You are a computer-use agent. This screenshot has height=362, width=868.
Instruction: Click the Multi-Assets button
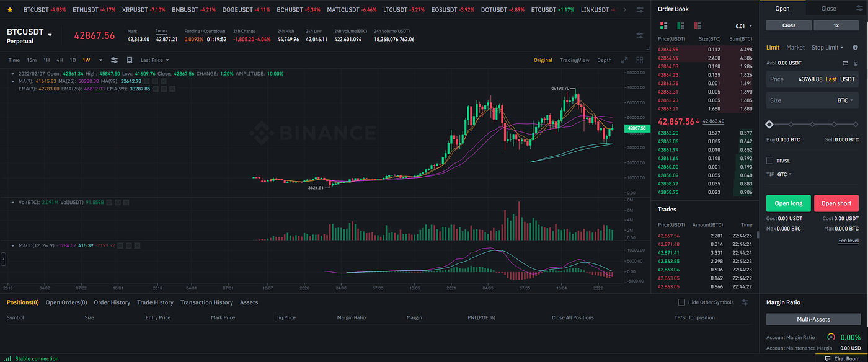pyautogui.click(x=813, y=319)
